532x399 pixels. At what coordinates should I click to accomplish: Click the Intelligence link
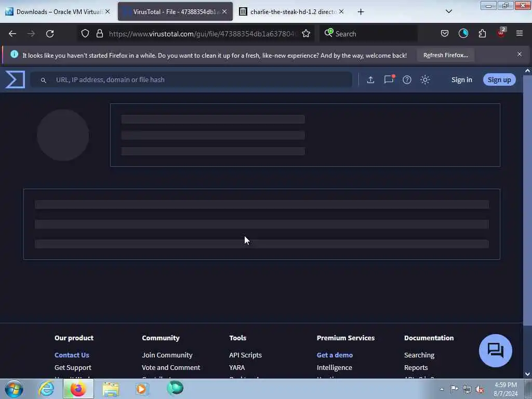[x=334, y=367]
